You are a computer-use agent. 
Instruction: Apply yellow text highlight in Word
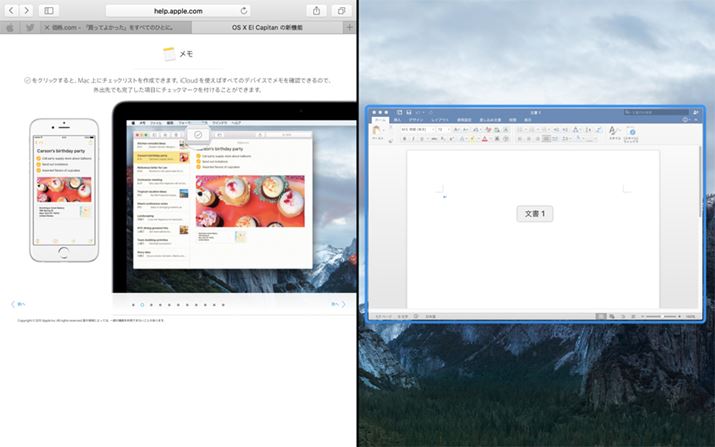[x=472, y=139]
